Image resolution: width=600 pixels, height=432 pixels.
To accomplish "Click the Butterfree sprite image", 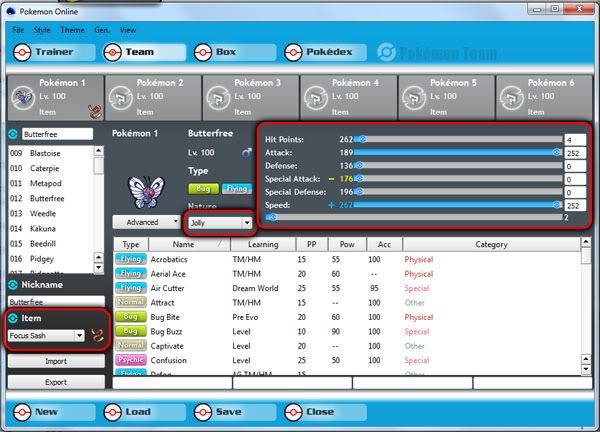I will point(146,191).
